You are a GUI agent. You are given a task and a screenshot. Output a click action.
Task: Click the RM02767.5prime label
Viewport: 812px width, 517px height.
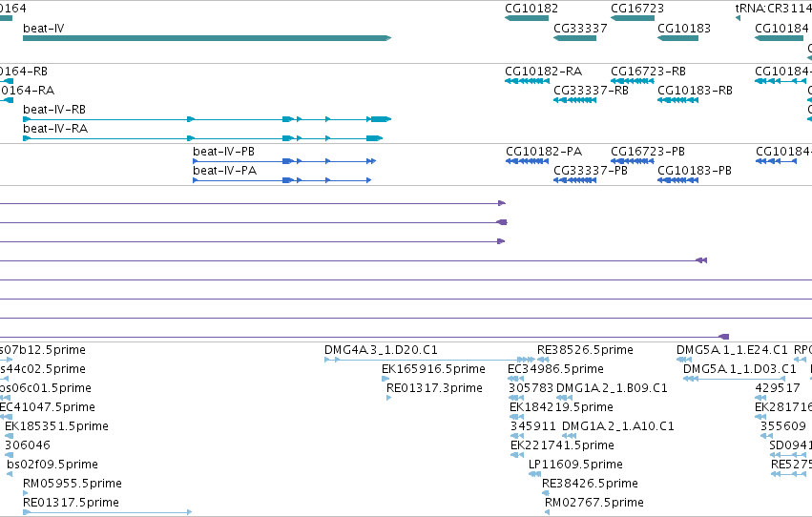tap(594, 503)
